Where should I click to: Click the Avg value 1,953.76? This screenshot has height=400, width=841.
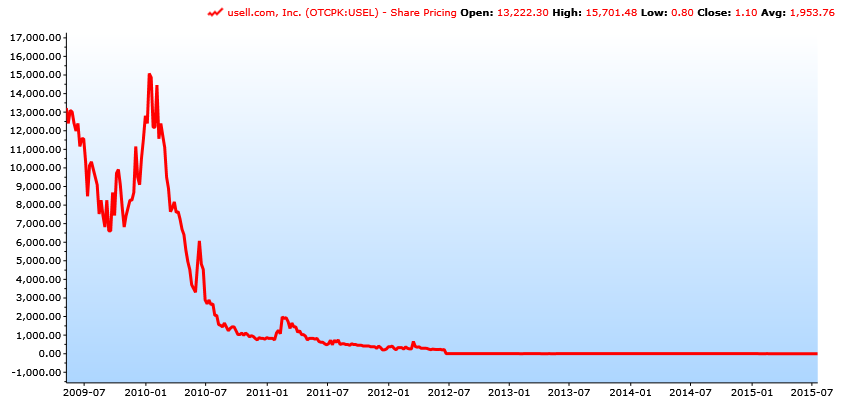(x=812, y=13)
